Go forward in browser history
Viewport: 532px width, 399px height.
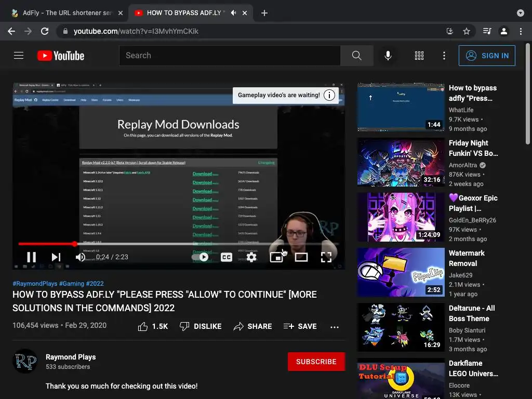coord(28,31)
